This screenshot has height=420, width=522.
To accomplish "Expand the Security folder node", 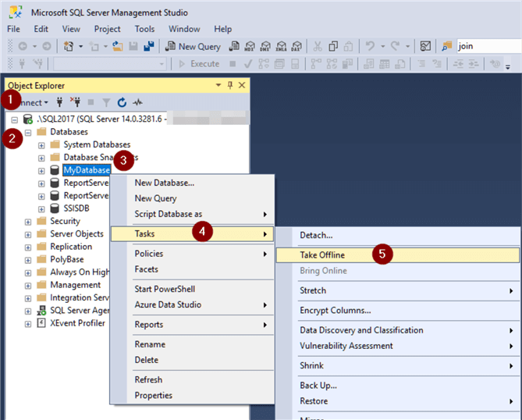I will click(28, 222).
